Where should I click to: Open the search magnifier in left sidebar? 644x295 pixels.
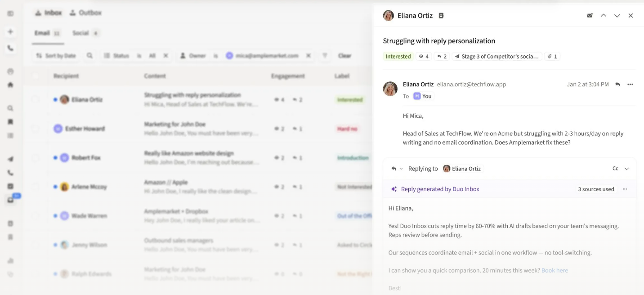point(10,108)
